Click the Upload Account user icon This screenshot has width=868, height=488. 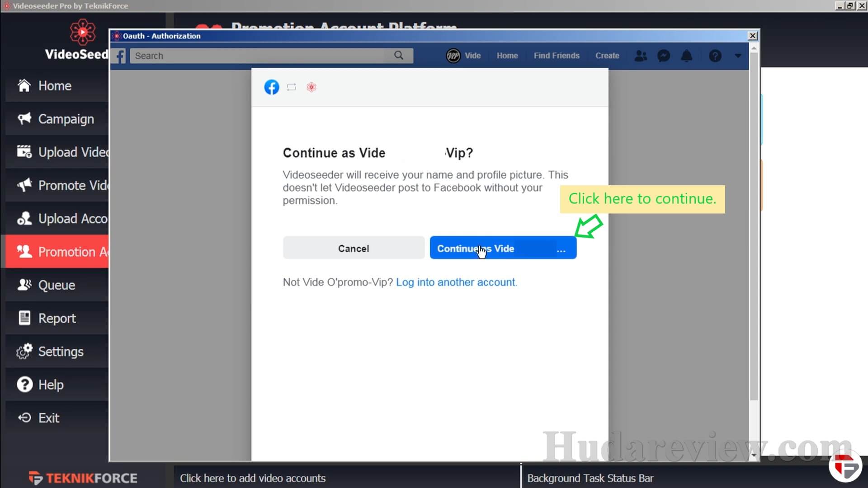[x=24, y=218]
